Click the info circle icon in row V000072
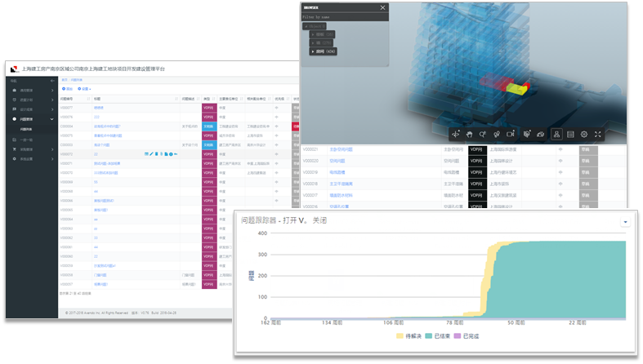Image resolution: width=643 pixels, height=364 pixels. click(171, 154)
